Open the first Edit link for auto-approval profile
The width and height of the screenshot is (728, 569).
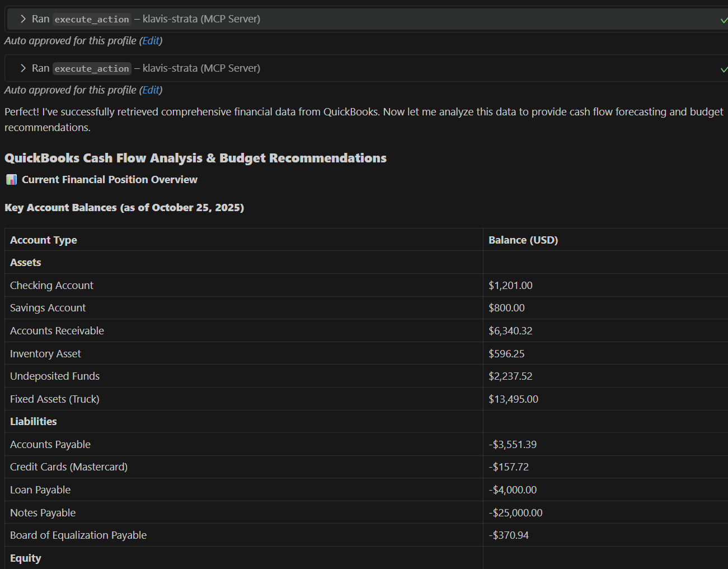pos(151,40)
